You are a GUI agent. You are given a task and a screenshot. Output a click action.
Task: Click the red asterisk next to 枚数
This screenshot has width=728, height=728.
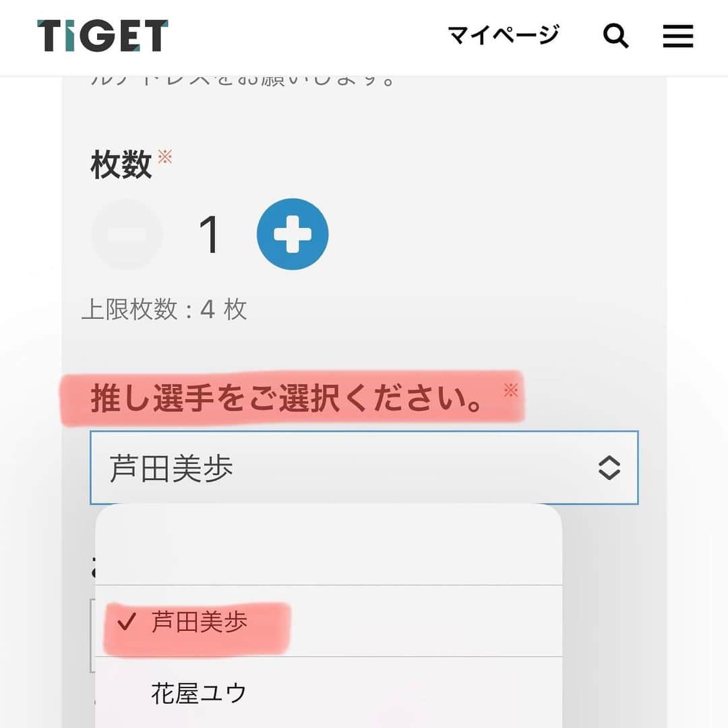click(x=165, y=156)
